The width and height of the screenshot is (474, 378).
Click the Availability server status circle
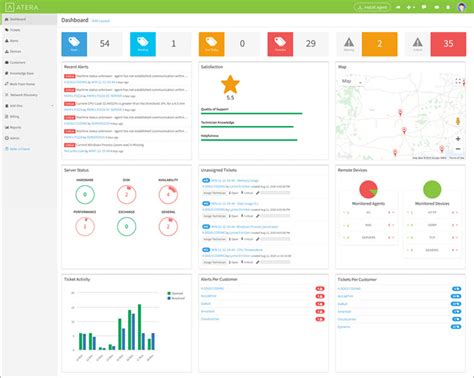coord(168,194)
